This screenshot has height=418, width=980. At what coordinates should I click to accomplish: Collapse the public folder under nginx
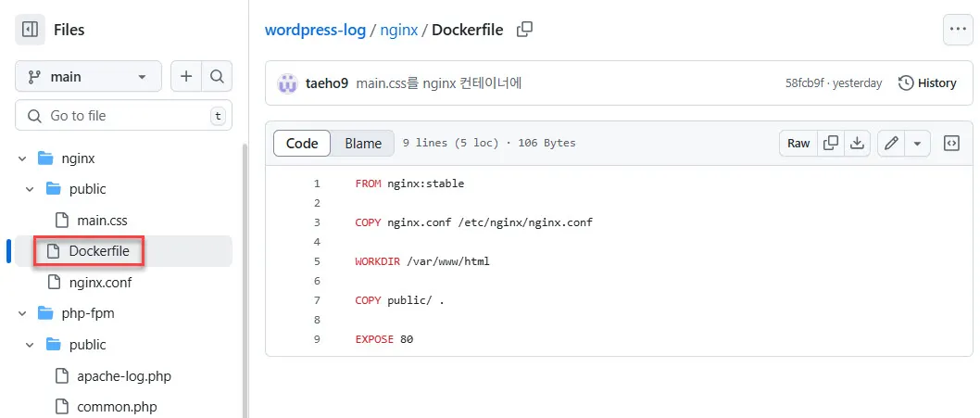pyautogui.click(x=30, y=189)
